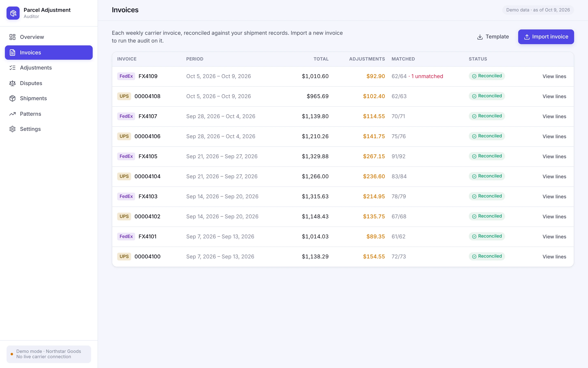
Task: Click the $965.69 total amount
Action: point(317,96)
